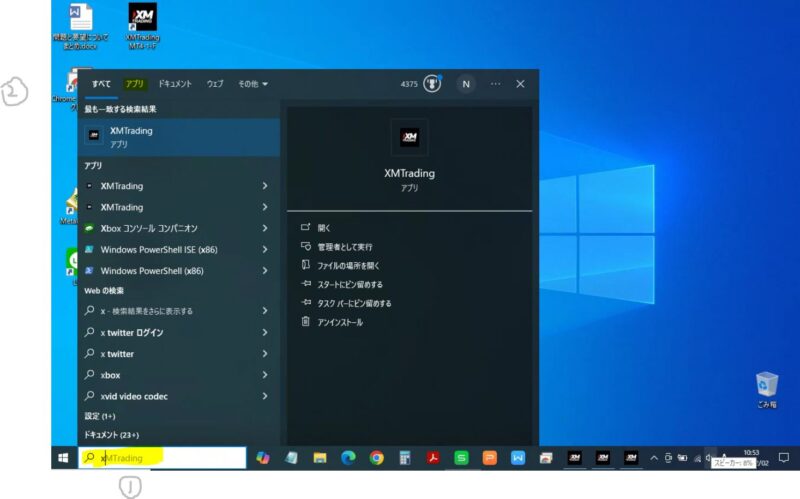This screenshot has width=800, height=499.
Task: Select Xbox コンソール コンパニオン app result
Action: point(149,229)
